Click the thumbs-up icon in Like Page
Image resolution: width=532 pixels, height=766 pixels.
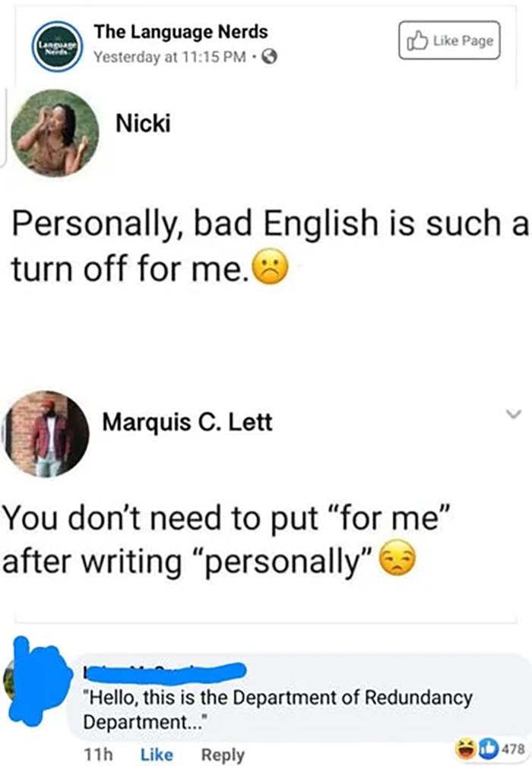(417, 41)
